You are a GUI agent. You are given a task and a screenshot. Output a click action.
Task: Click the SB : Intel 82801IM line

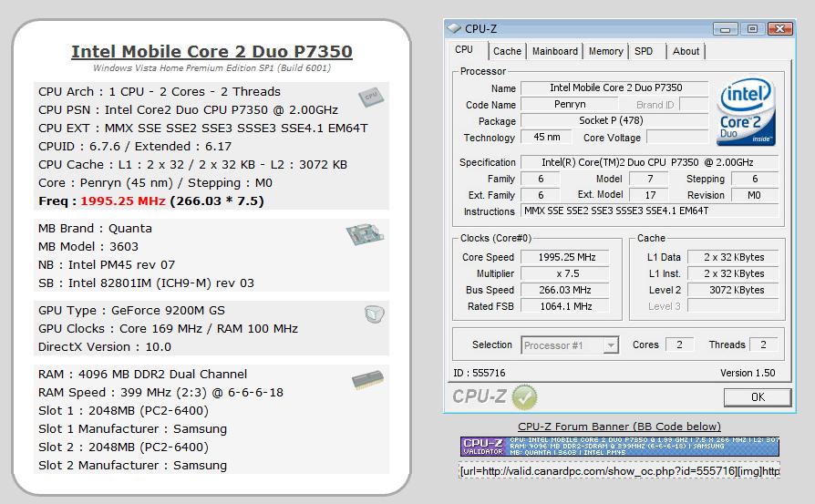[146, 283]
